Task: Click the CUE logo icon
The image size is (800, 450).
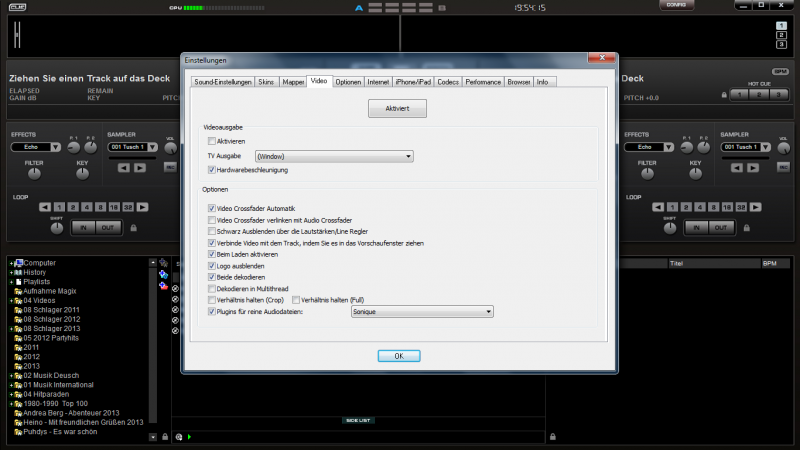Action: click(x=17, y=7)
